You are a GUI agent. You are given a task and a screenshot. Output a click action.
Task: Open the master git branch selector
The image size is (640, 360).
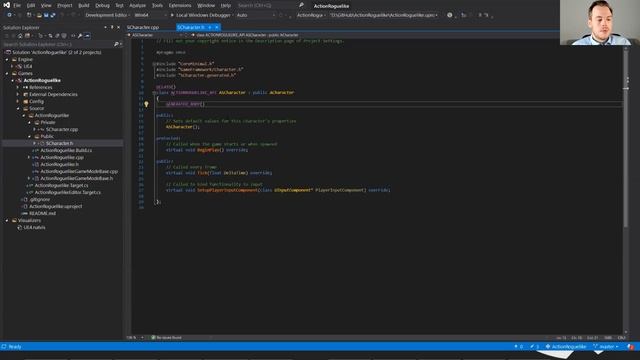click(606, 347)
